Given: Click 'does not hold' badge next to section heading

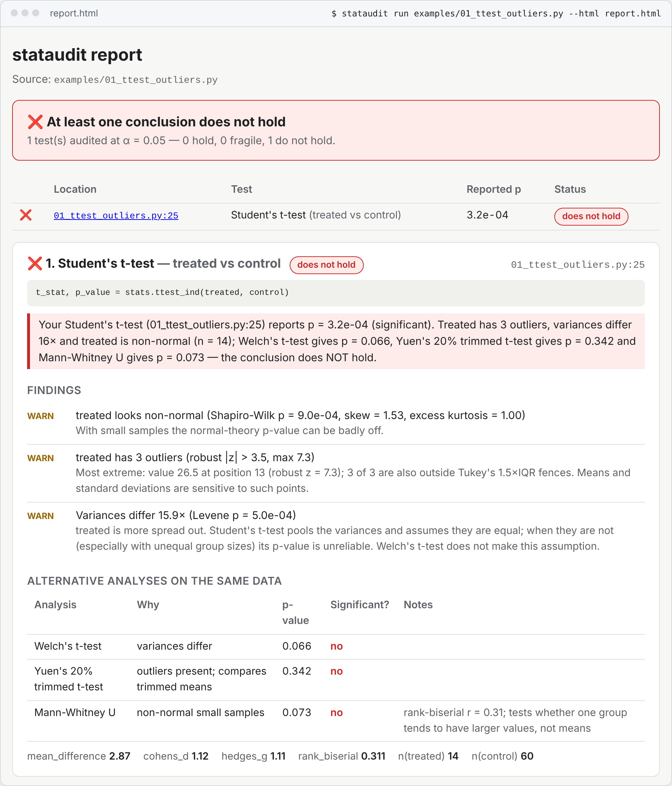Looking at the screenshot, I should click(326, 265).
